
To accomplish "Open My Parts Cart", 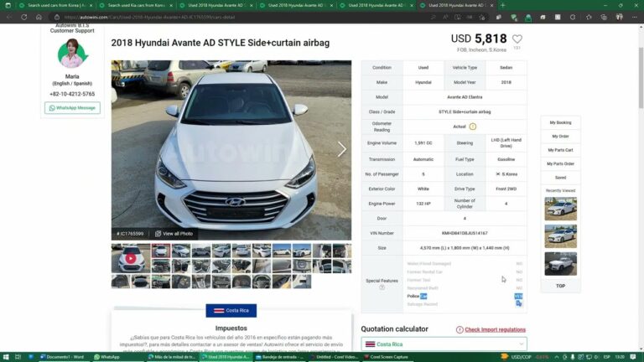I will pos(560,150).
